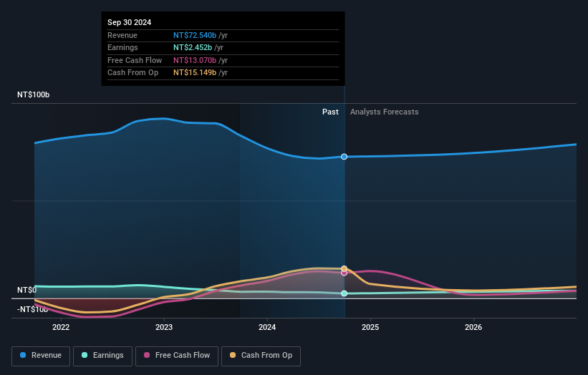Click the 2023 x-axis label
Viewport: 588px width, 375px height.
tap(164, 327)
